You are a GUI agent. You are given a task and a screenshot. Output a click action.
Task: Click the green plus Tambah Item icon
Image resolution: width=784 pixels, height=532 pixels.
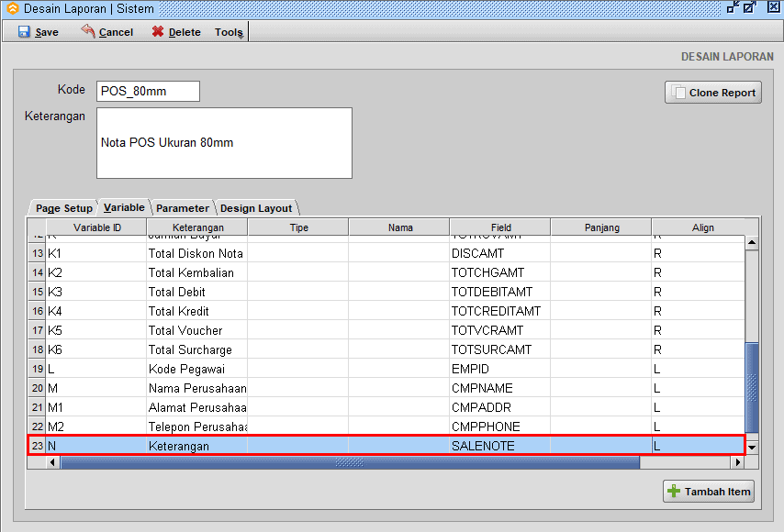(x=675, y=492)
